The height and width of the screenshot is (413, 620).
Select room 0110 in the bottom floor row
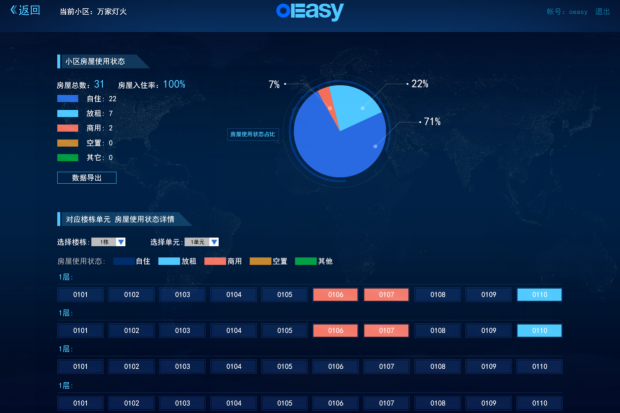click(539, 404)
